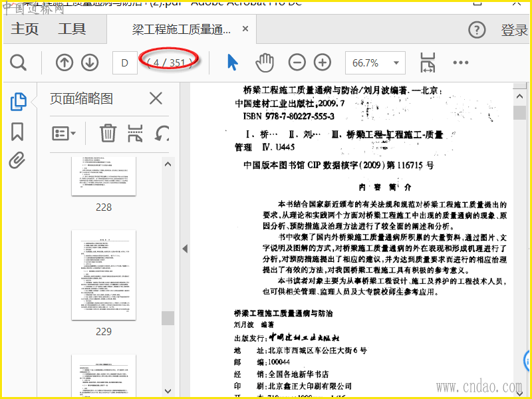Go to previous page with up arrow
Viewport: 532px width, 399px height.
tap(65, 63)
